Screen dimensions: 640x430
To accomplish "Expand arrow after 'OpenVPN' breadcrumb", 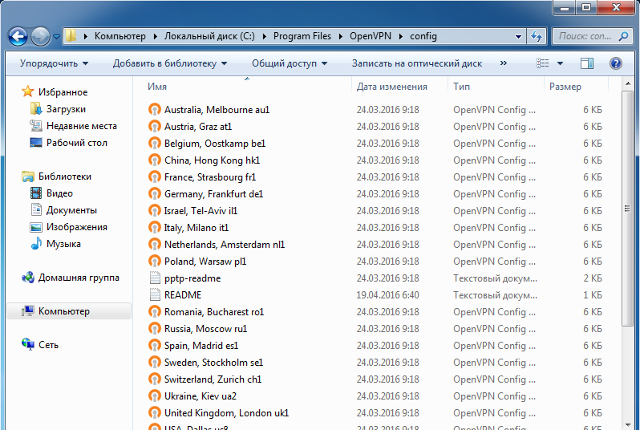I will click(x=400, y=36).
